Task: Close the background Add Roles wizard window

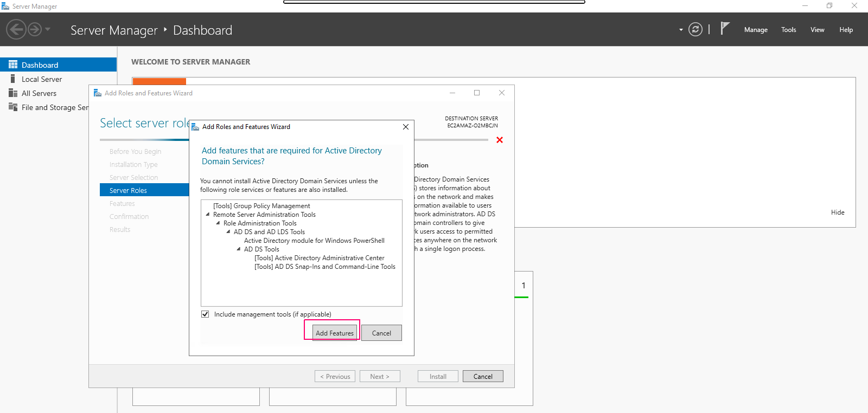Action: coord(502,93)
